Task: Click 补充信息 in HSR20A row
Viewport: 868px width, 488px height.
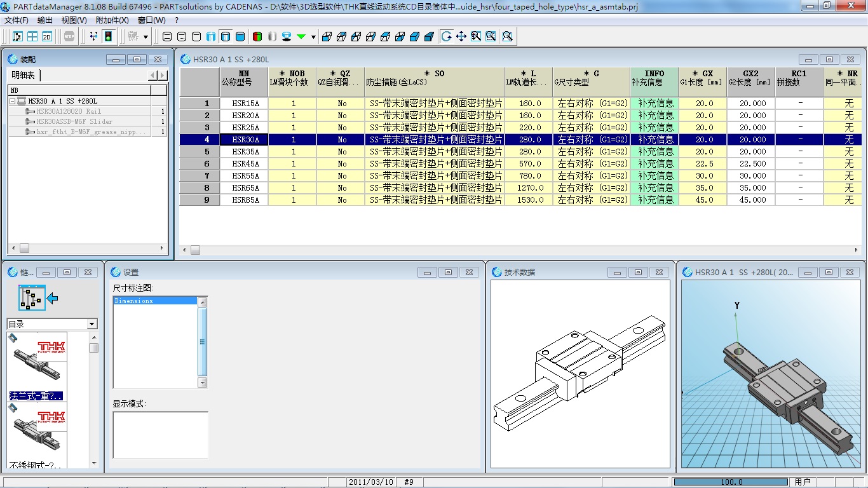Action: point(654,116)
